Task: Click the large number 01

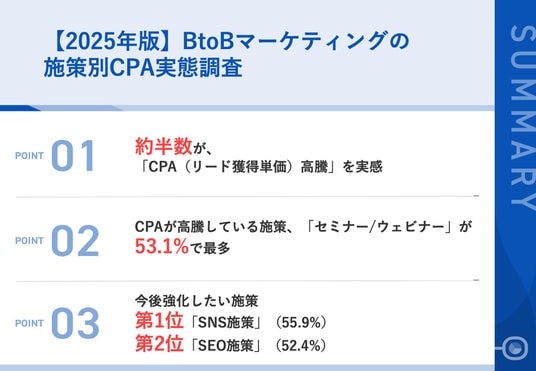Action: pos(73,156)
